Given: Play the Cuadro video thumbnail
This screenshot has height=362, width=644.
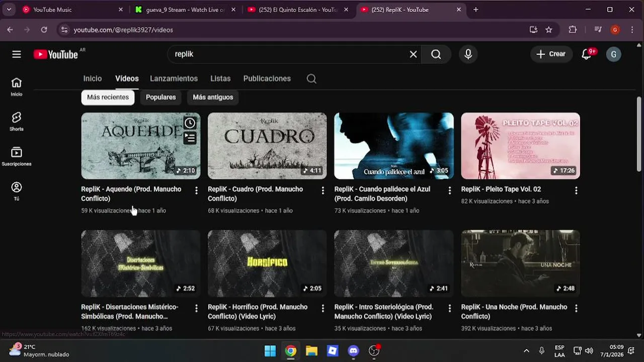Looking at the screenshot, I should 267,146.
